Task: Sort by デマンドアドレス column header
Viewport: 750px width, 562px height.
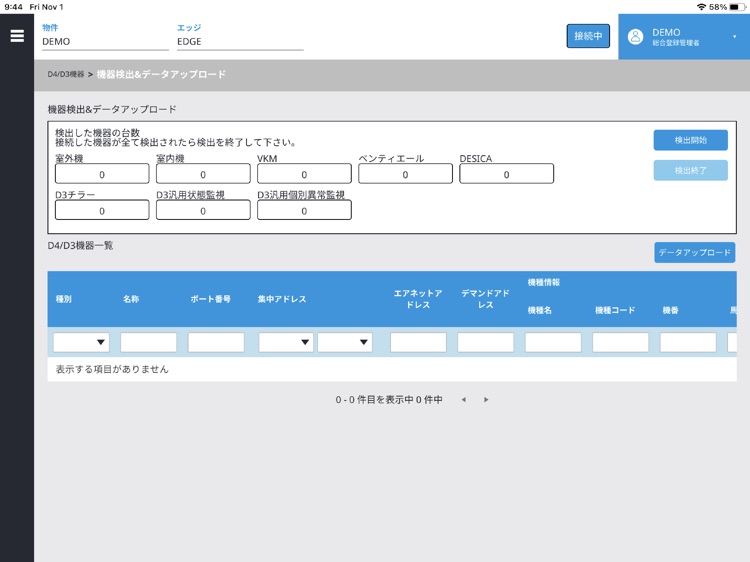Action: pyautogui.click(x=485, y=299)
